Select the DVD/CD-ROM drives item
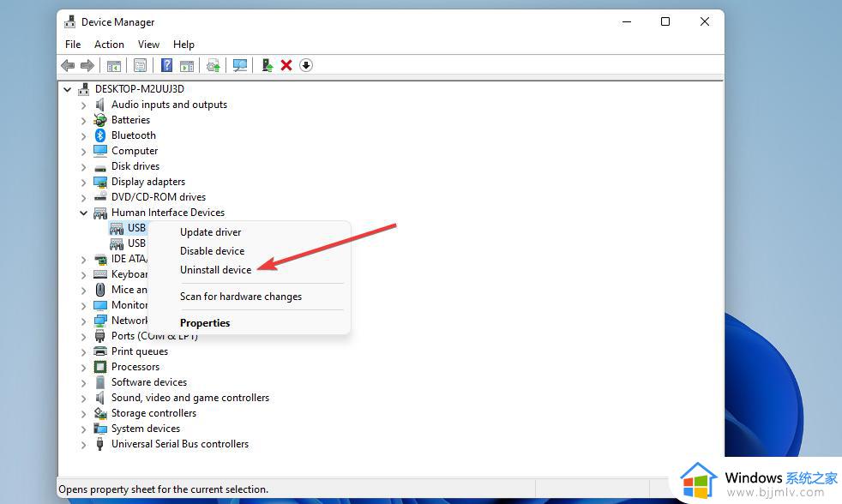The height and width of the screenshot is (504, 842). (159, 197)
